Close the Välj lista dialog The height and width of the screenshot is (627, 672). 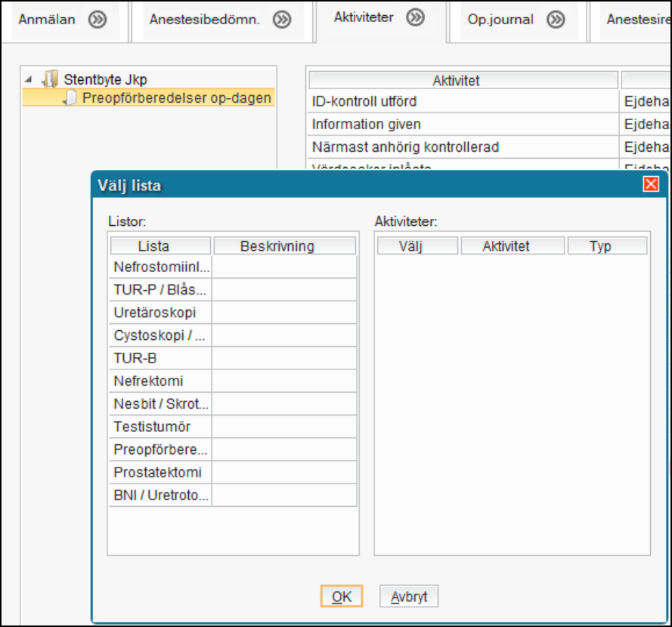pos(650,184)
